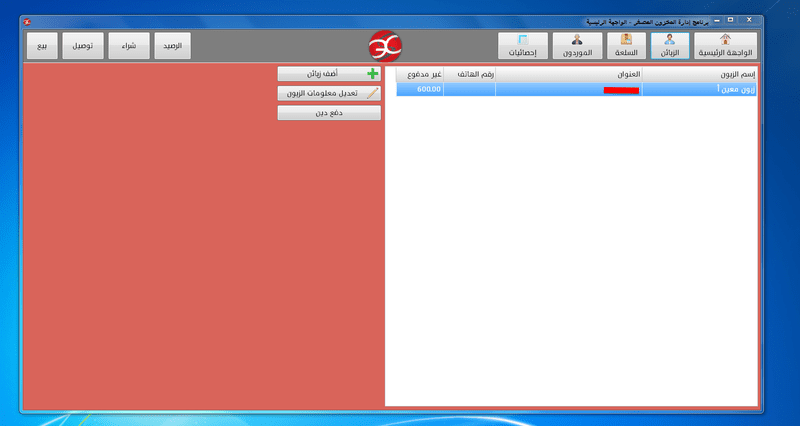Viewport: 800px width, 426px height.
Task: Sort by غير مدفوع column header
Action: click(x=420, y=75)
